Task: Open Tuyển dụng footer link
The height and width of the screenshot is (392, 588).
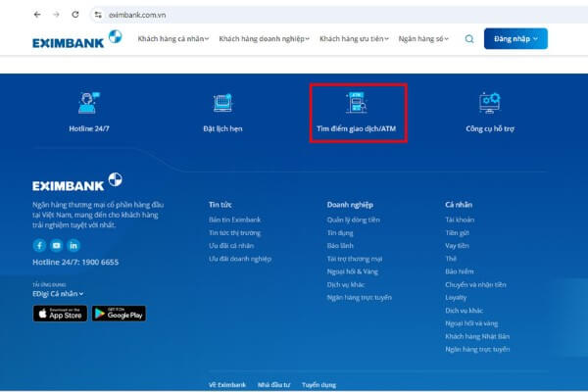Action: pos(318,385)
